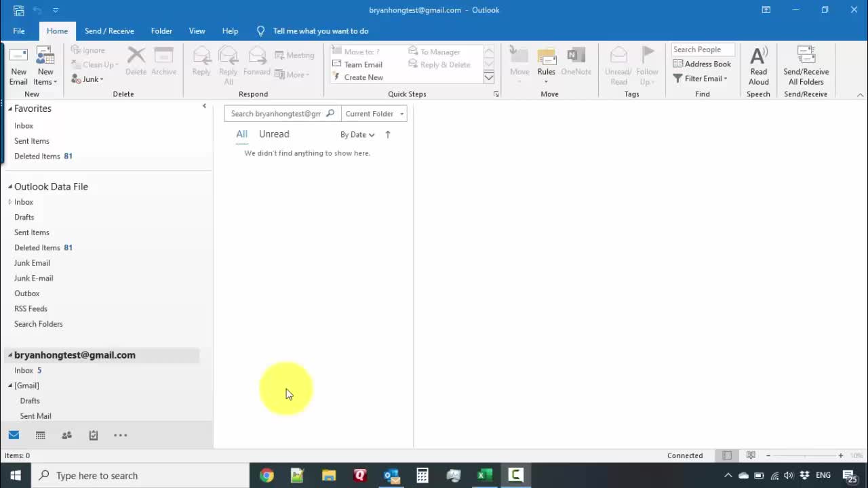Viewport: 868px width, 488px height.
Task: Open People view in navigation bar
Action: (66, 435)
